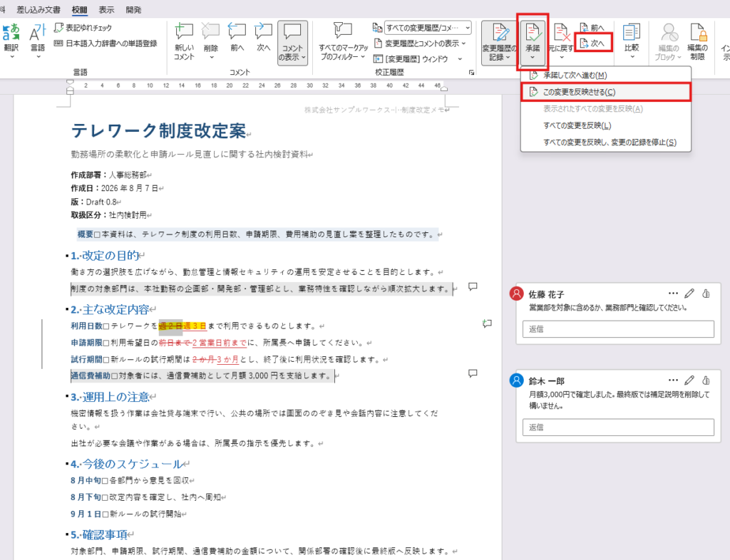Edit 佐藤 花子's comment with pencil icon
730x560 pixels.
tap(689, 293)
